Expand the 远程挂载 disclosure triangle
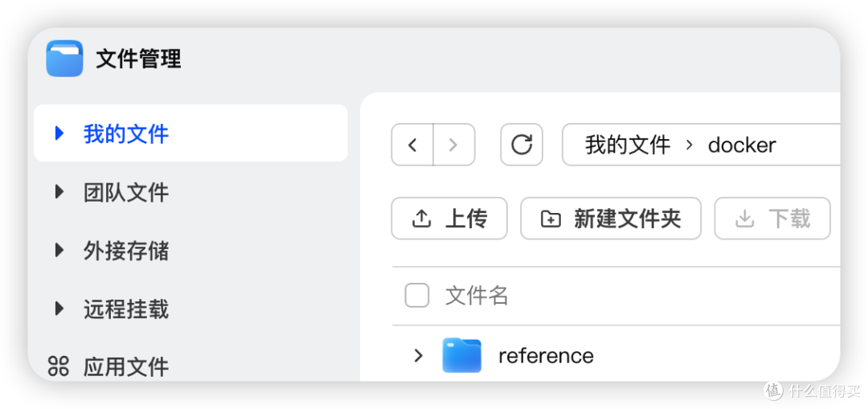Image resolution: width=868 pixels, height=409 pixels. pos(59,309)
